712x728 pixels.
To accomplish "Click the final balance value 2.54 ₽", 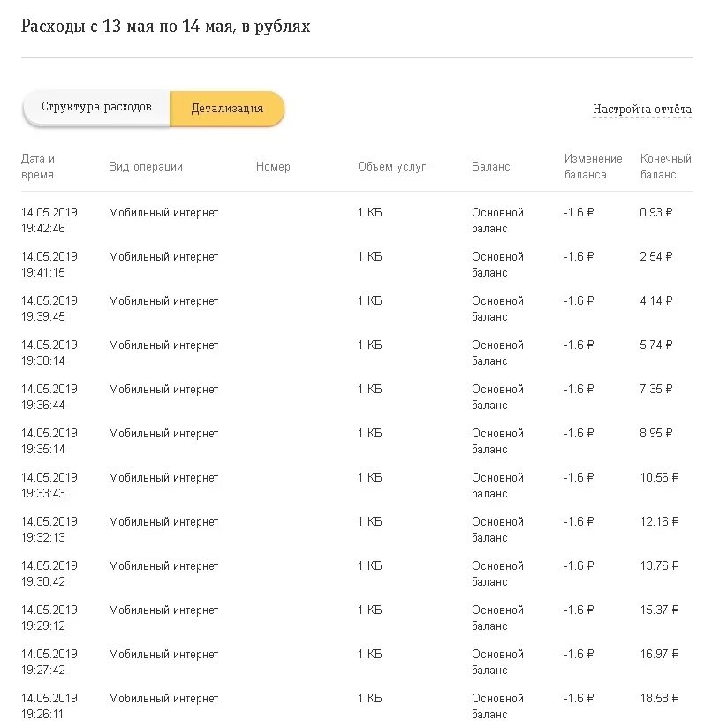I will (x=656, y=256).
